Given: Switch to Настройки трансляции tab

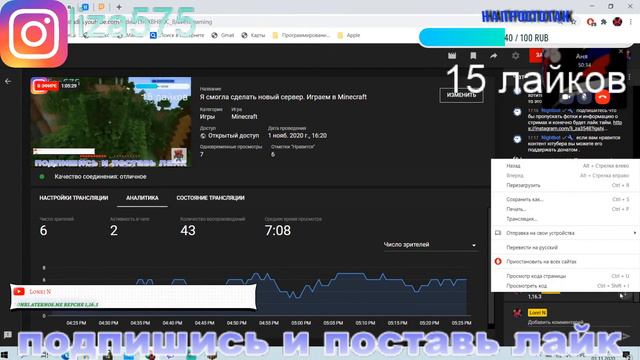Looking at the screenshot, I should pos(74,198).
